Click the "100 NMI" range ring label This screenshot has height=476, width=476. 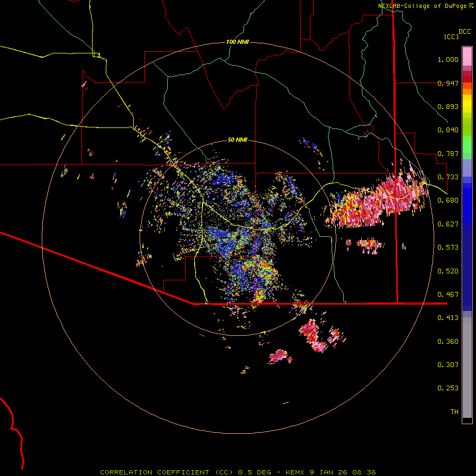pyautogui.click(x=237, y=42)
